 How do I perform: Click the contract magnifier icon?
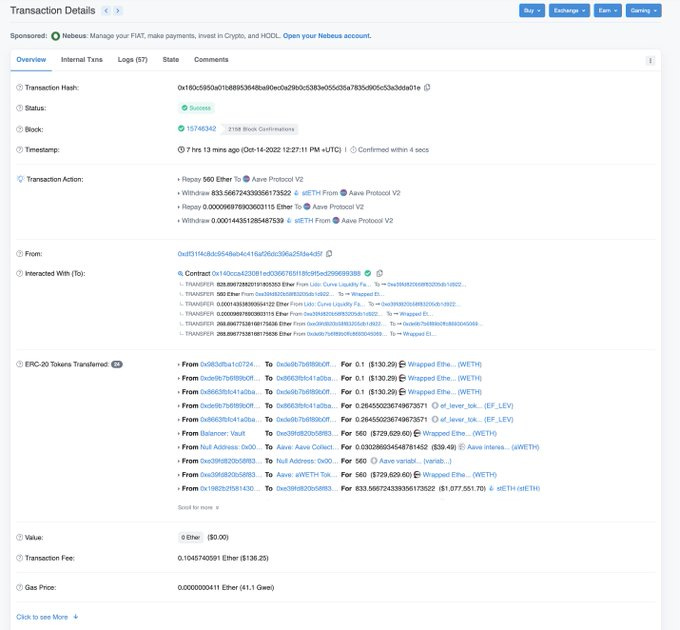coord(180,274)
